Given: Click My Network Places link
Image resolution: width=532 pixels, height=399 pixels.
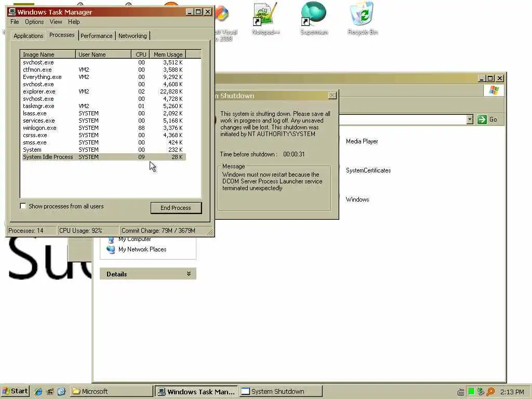Looking at the screenshot, I should (142, 249).
